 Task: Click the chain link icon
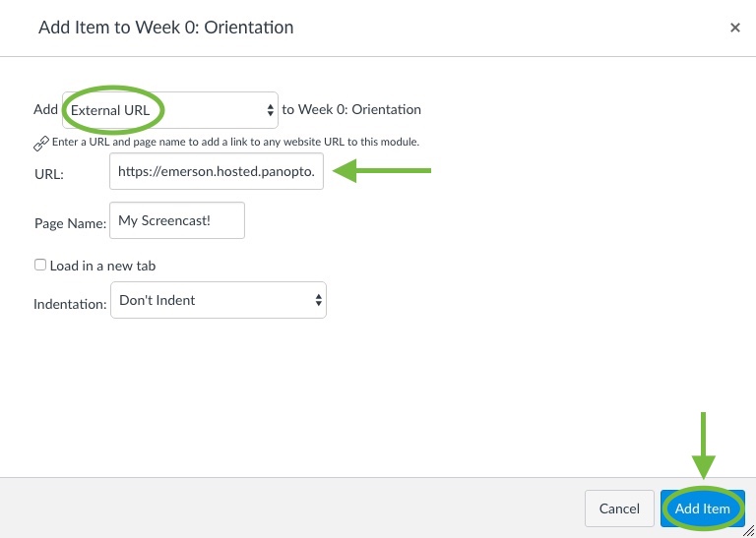coord(41,144)
